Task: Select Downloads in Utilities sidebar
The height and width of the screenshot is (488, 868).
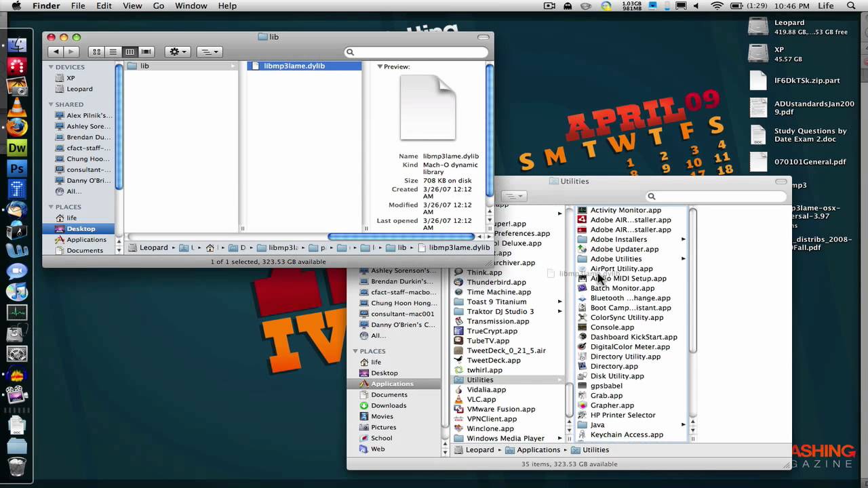Action: (x=389, y=405)
